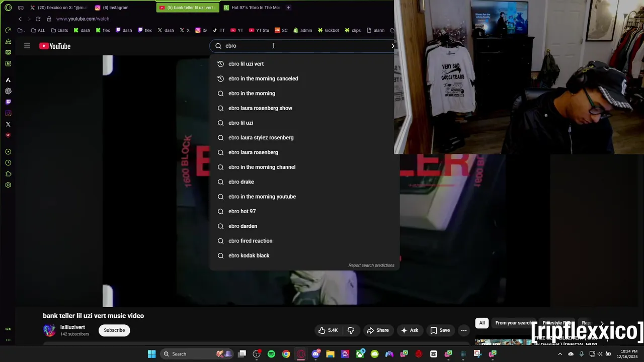Share the bank teller video
644x362 pixels.
click(x=377, y=330)
